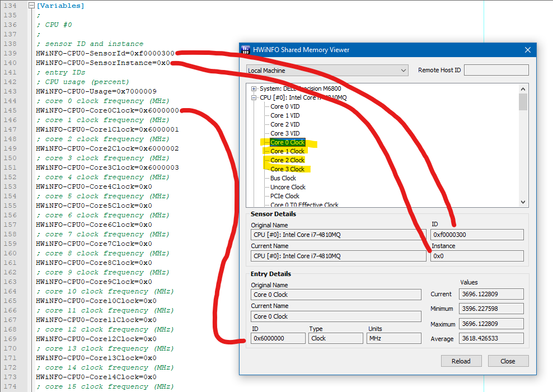
Task: Click the scroll-down arrow of sensor list
Action: pyautogui.click(x=522, y=201)
